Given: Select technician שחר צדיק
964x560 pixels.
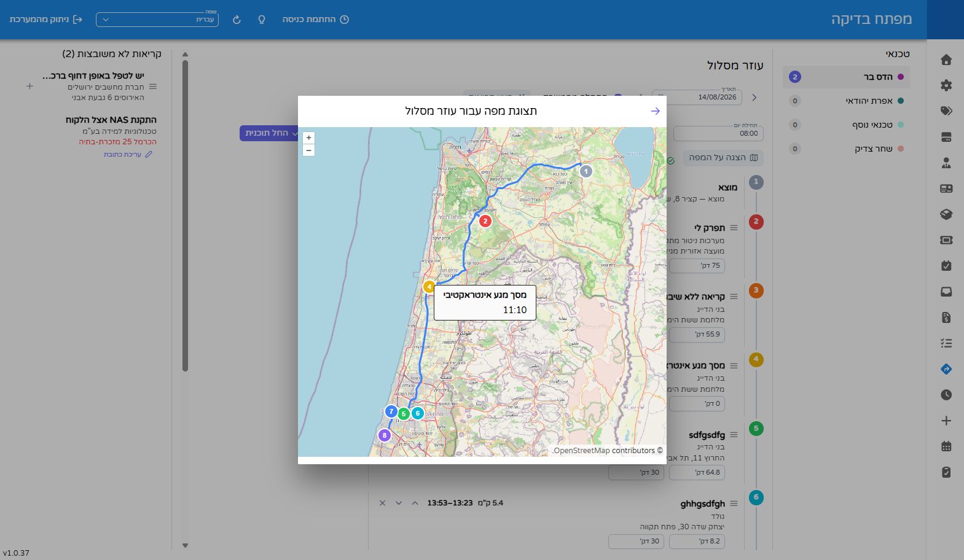Looking at the screenshot, I should point(847,149).
